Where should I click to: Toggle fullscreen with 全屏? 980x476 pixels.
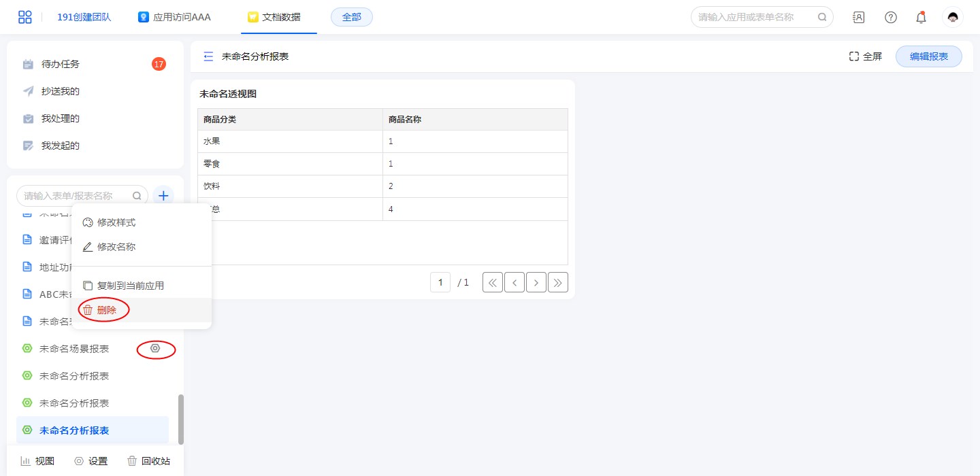(x=865, y=56)
